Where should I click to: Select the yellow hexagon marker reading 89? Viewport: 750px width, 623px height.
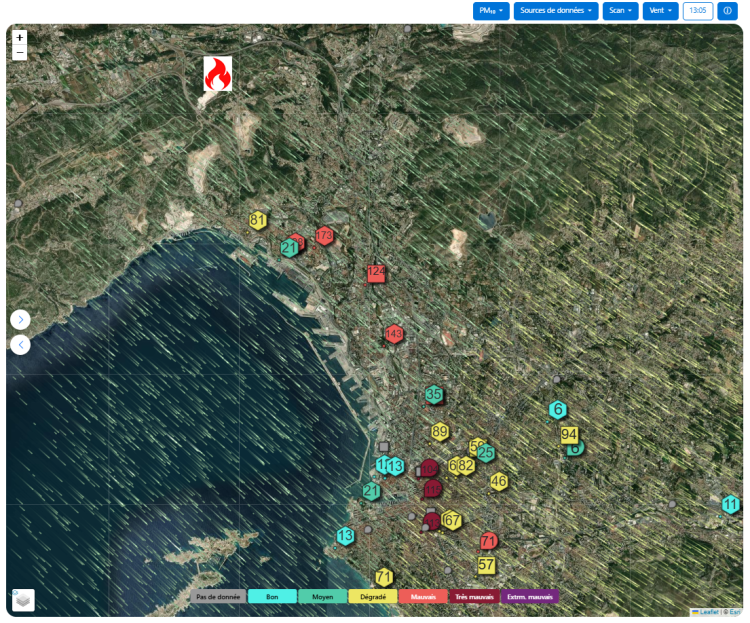pyautogui.click(x=440, y=432)
